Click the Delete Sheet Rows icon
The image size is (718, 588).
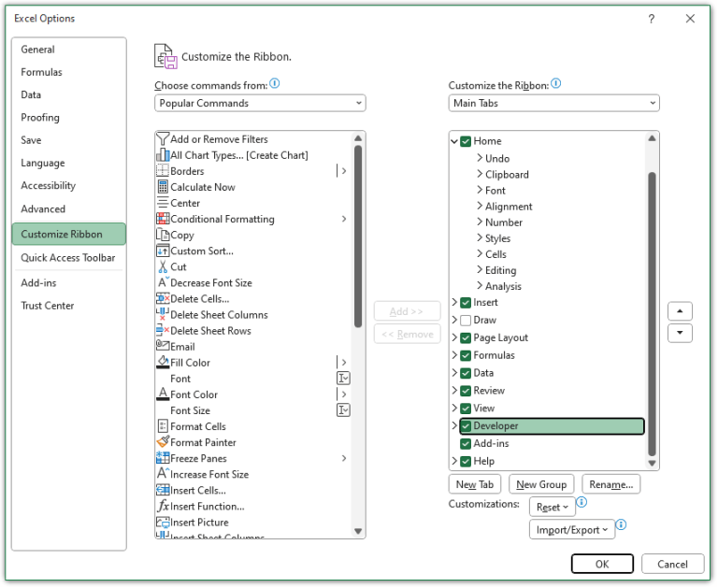click(x=163, y=330)
